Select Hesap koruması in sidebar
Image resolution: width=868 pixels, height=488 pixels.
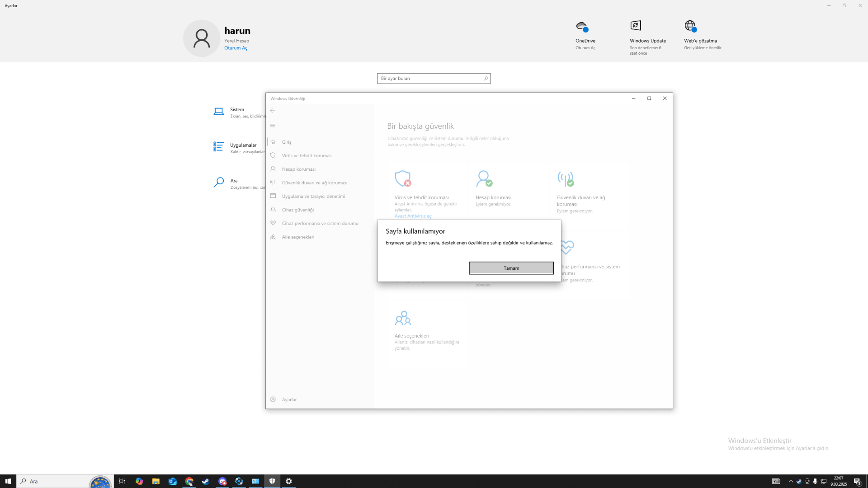coord(298,169)
